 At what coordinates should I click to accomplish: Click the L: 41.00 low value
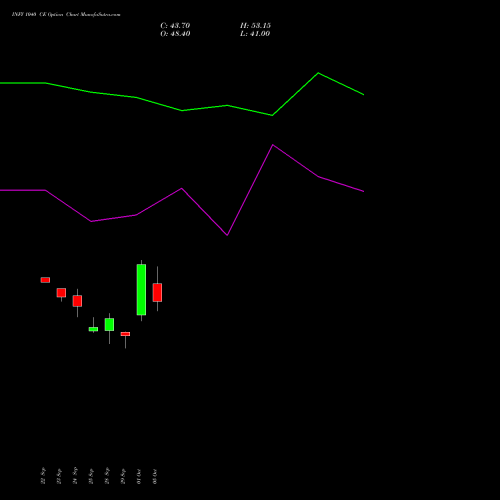click(255, 34)
